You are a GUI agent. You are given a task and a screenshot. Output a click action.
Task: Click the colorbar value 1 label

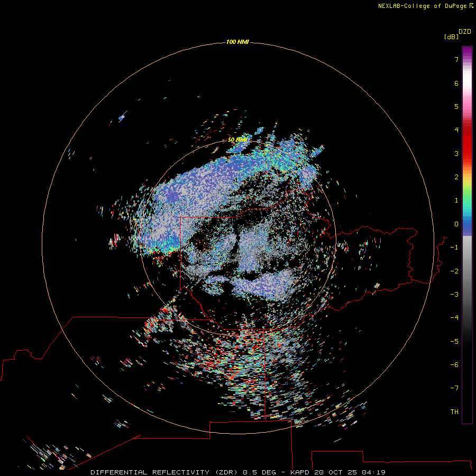tap(456, 200)
